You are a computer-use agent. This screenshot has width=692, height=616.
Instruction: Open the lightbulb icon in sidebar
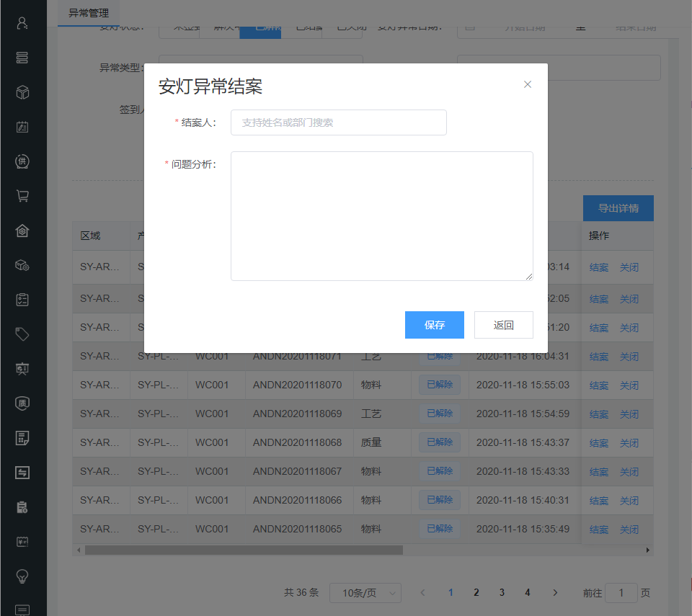[22, 576]
